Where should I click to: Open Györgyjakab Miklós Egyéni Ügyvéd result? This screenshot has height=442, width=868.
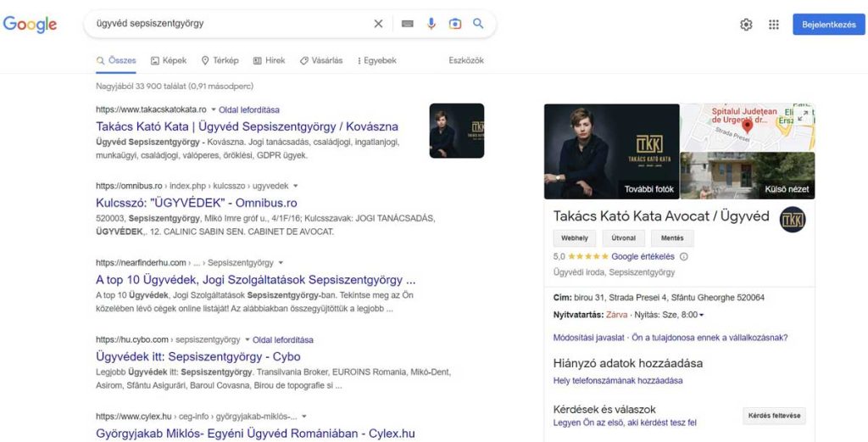coord(255,434)
